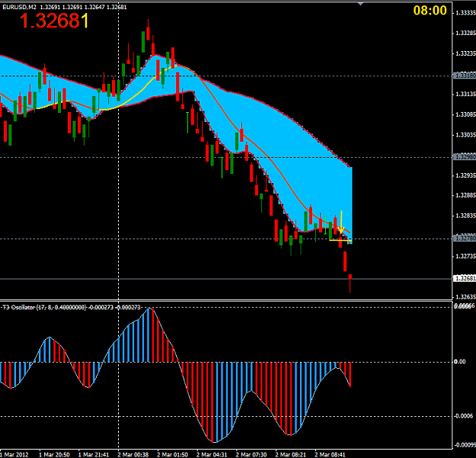Click the chart shift triangle marker at top
The width and height of the screenshot is (476, 458).
tap(360, 4)
